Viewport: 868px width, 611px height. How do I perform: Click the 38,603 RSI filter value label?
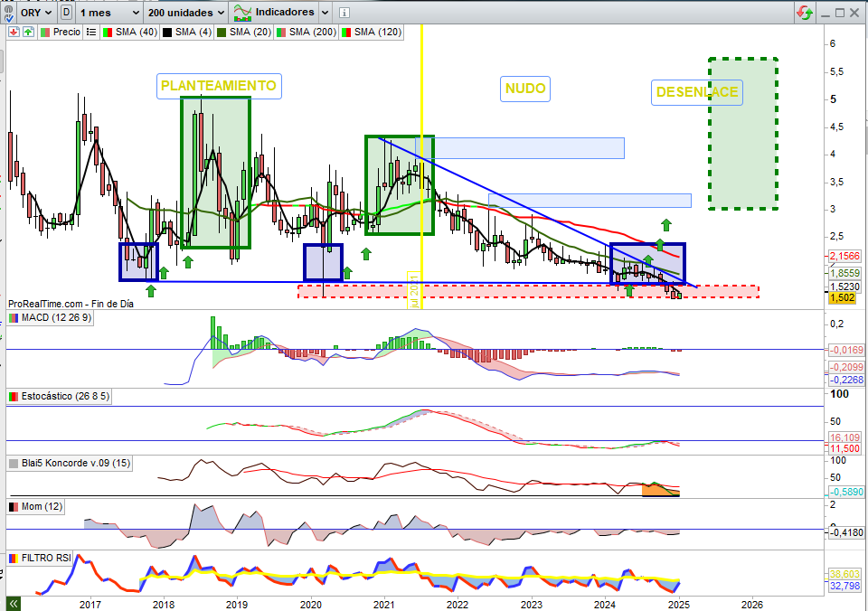844,575
